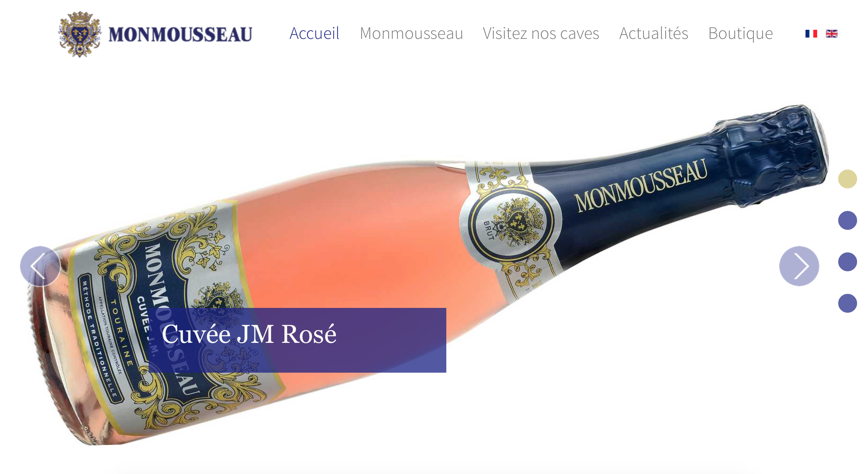Open the Monmousseau menu item
This screenshot has height=474, width=868.
tap(411, 33)
